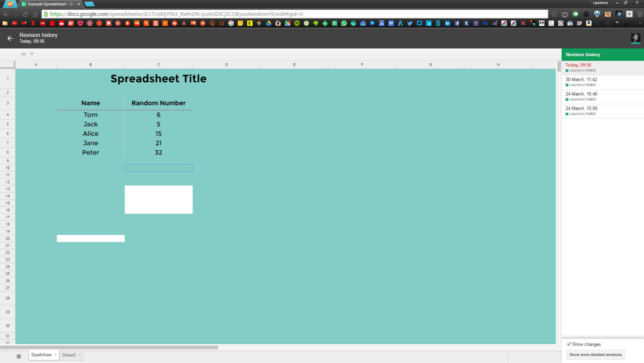Select the filter icon near the print icon
Image resolution: width=644 pixels, height=363 pixels.
[x=32, y=54]
